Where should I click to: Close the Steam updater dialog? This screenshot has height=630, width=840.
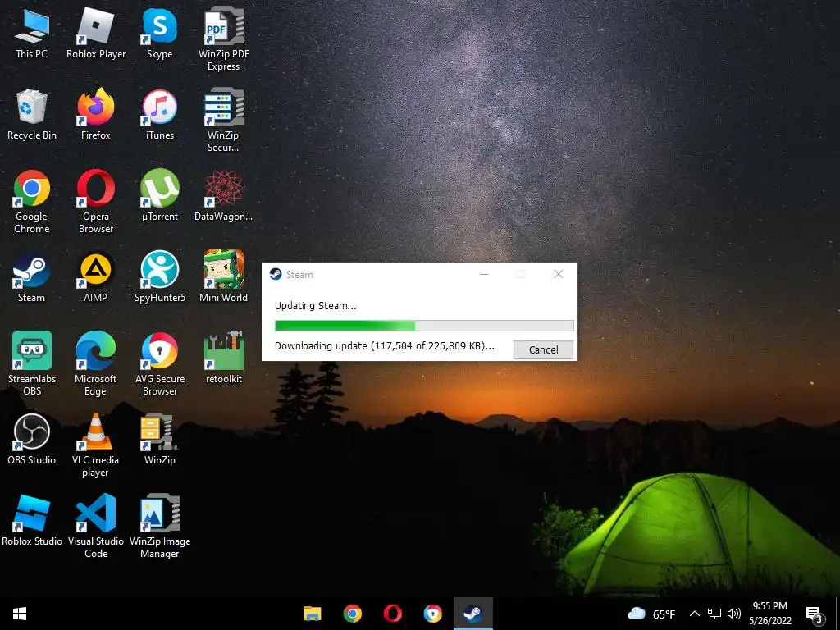(x=558, y=274)
